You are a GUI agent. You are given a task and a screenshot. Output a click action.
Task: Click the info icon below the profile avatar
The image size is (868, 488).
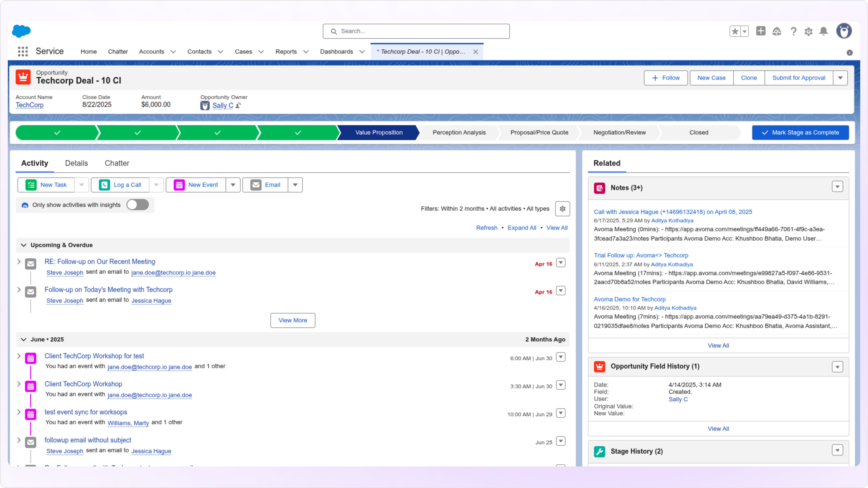click(850, 53)
